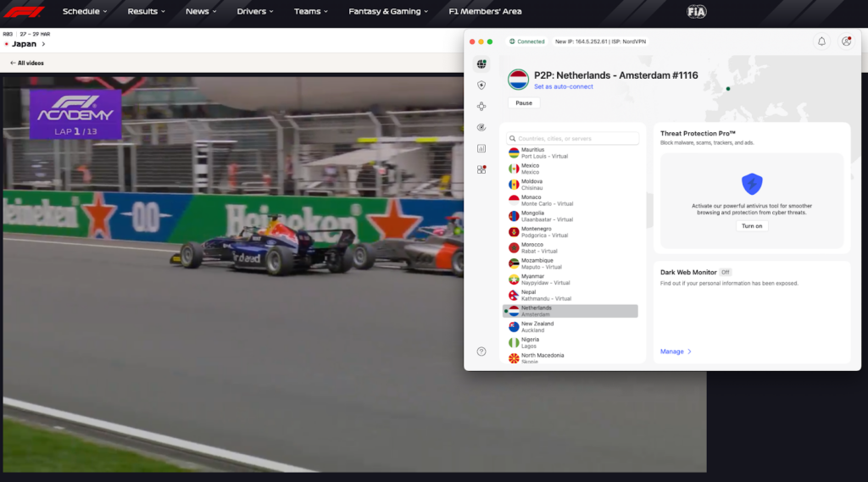Select Netherlands Amsterdam server row
This screenshot has height=482, width=868.
click(570, 311)
